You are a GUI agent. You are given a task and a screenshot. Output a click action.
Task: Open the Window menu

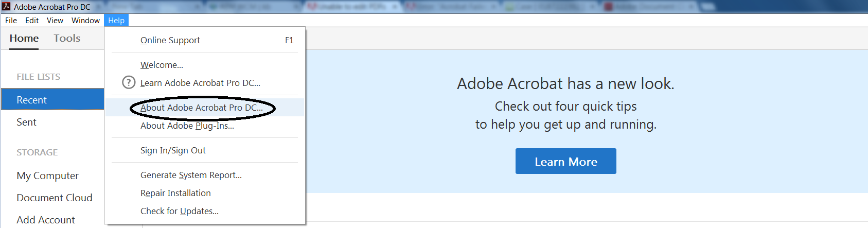pos(85,21)
